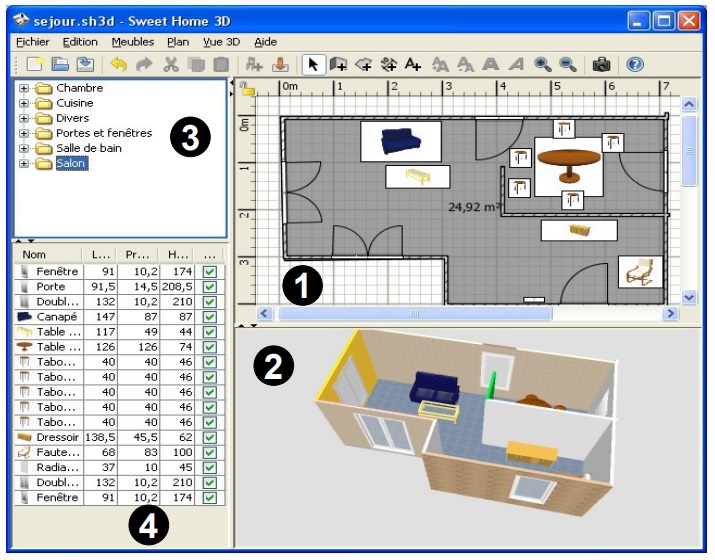Expand the Salle de bain folder

pos(24,148)
